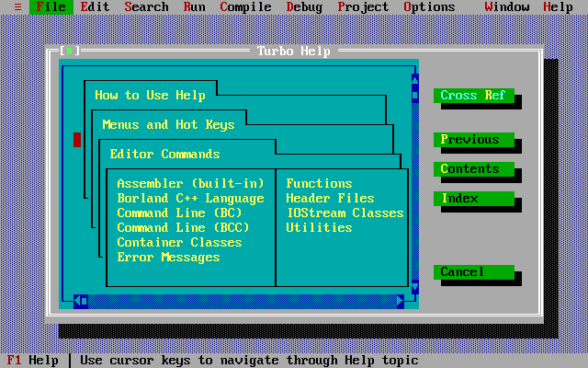Open the File menu

pyautogui.click(x=51, y=7)
